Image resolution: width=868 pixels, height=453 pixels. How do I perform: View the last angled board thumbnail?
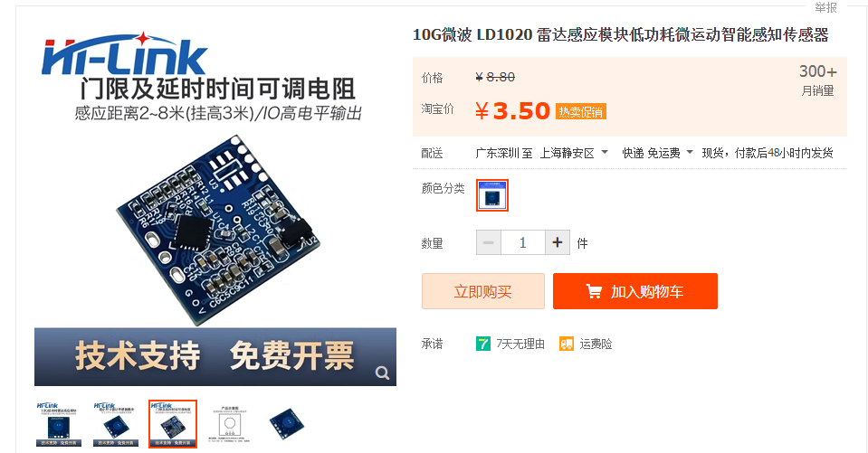(287, 424)
